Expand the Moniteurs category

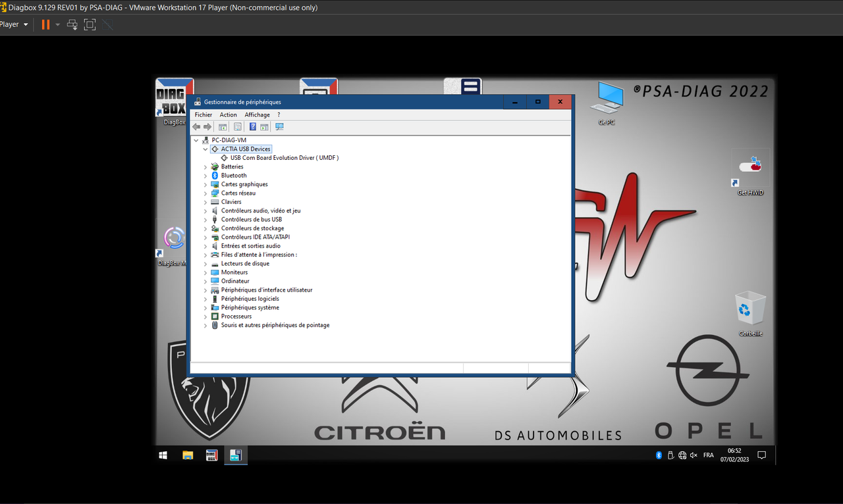pos(205,272)
